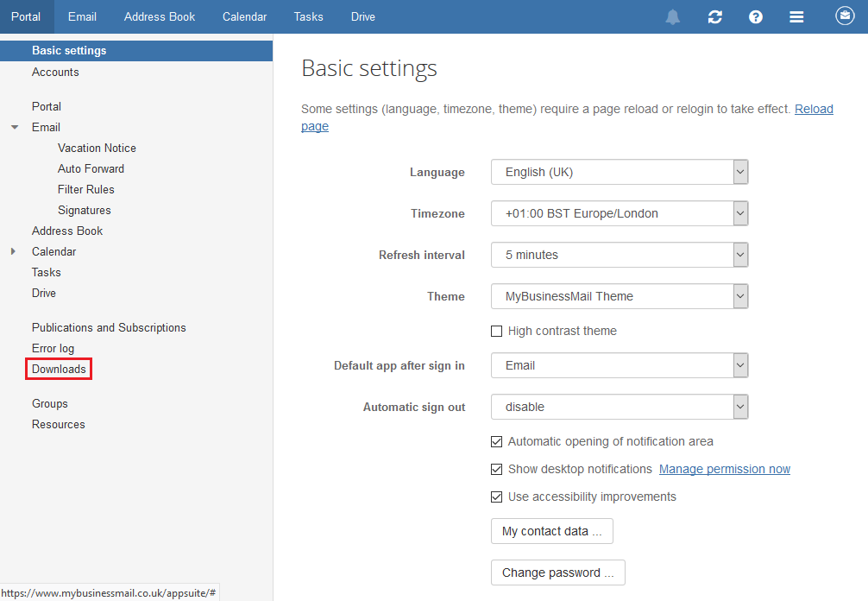868x601 pixels.
Task: Disable Use accessibility improvements checkbox
Action: pyautogui.click(x=496, y=497)
